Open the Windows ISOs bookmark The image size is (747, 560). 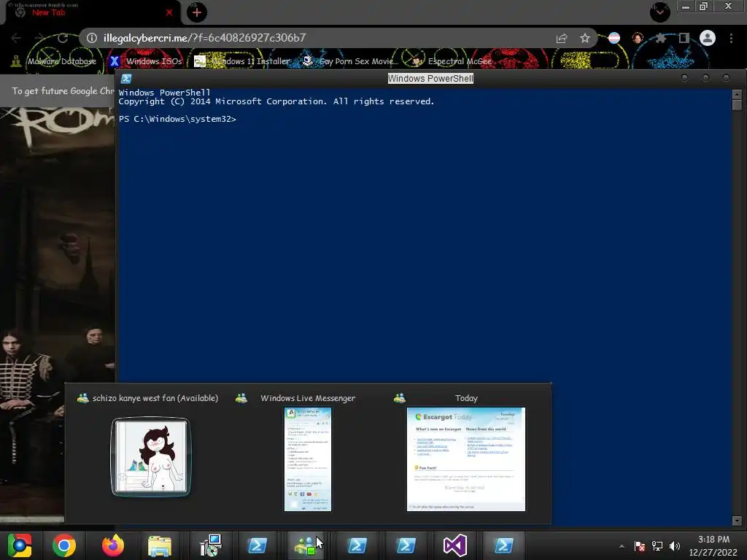tap(146, 61)
